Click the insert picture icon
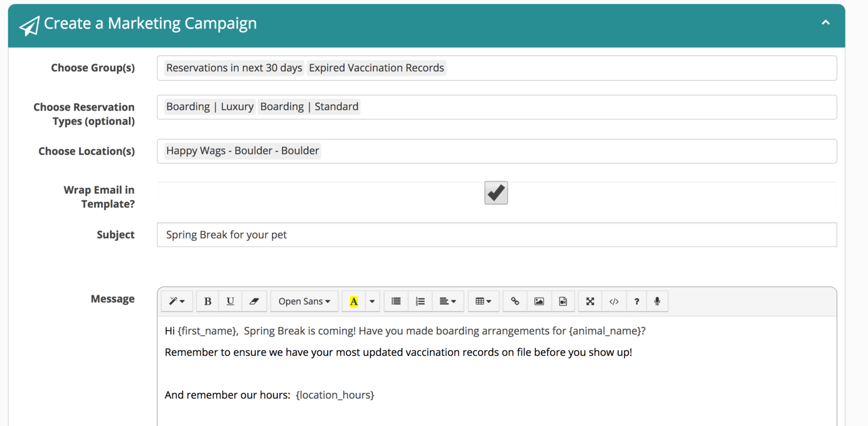 point(539,301)
